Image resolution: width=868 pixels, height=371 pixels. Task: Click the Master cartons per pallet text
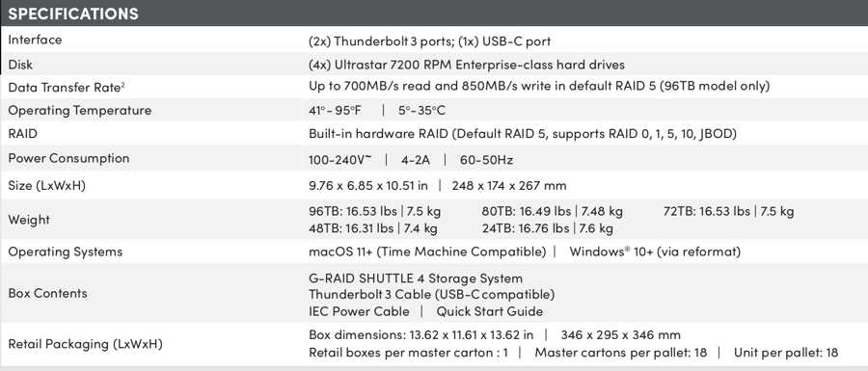(x=622, y=352)
